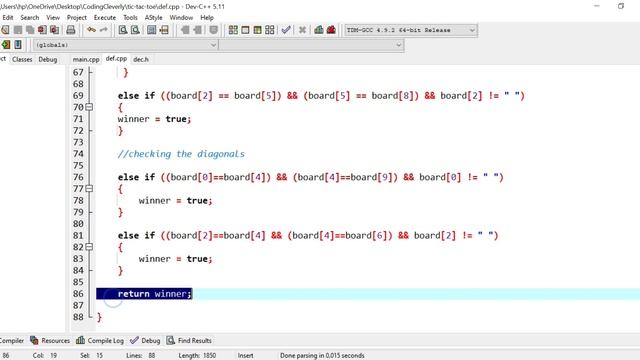Click the green arrow icon beside globals
Screen dimensions: 640x360
[6, 44]
